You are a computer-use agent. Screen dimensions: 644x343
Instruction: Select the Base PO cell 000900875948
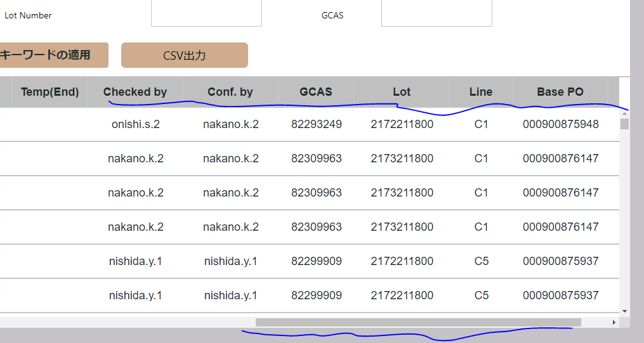tap(561, 124)
